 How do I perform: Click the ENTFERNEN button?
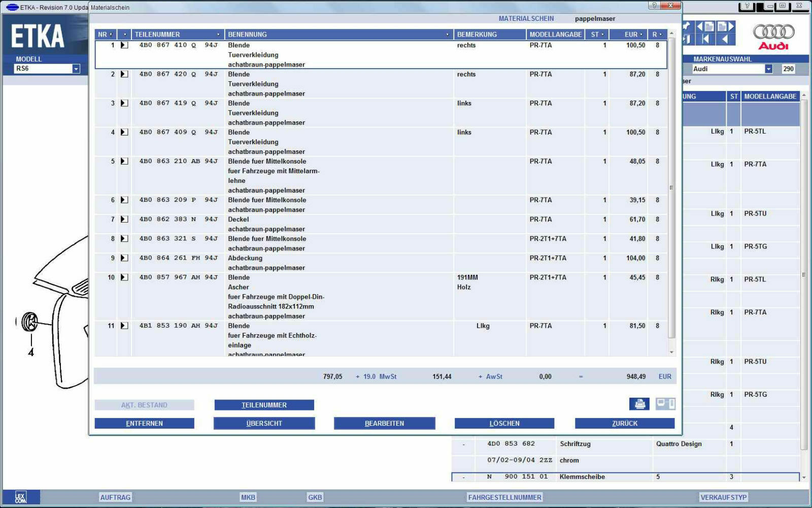tap(144, 423)
